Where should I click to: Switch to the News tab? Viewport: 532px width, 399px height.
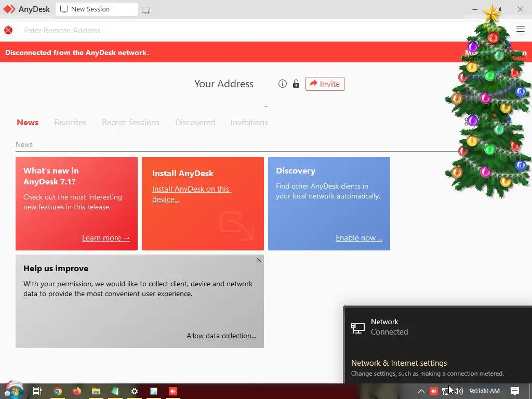[x=28, y=123]
